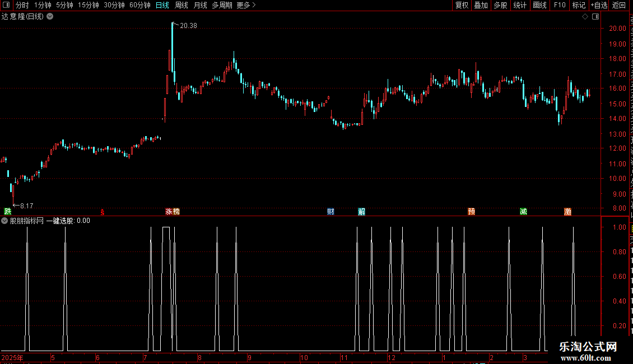The width and height of the screenshot is (633, 364).
Task: Click the 叠加 overlay button
Action: [x=481, y=5]
